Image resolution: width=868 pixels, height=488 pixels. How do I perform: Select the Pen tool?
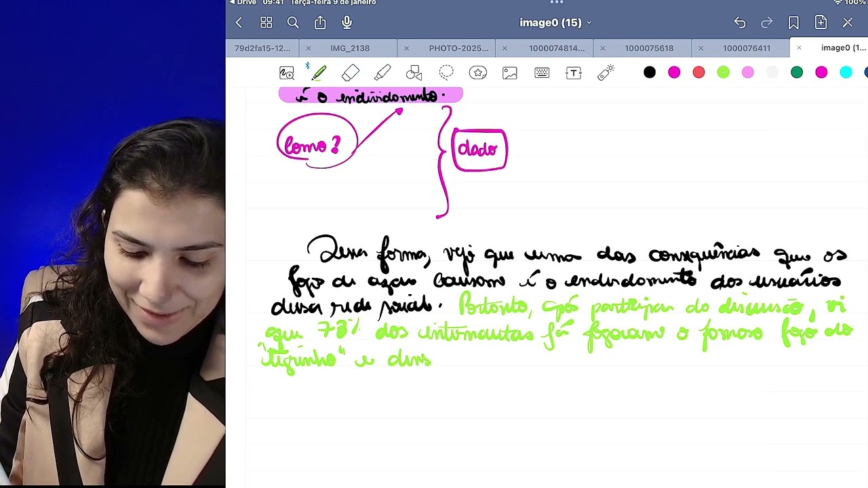pyautogui.click(x=319, y=73)
